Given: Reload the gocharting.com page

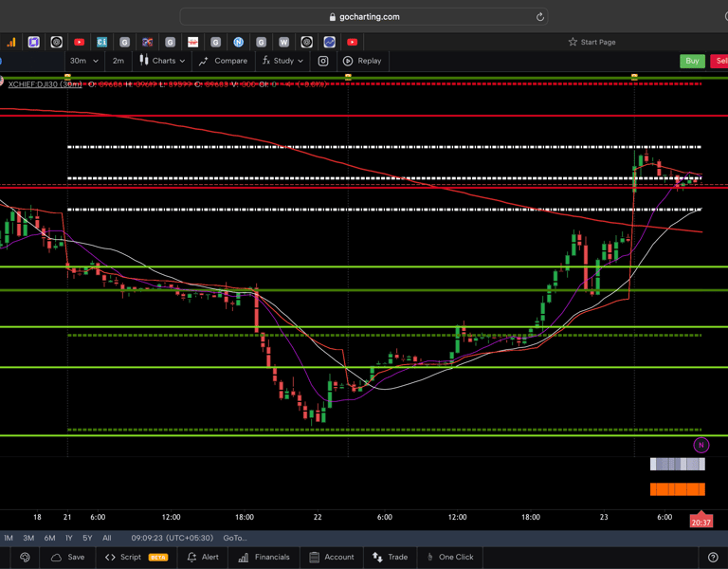Looking at the screenshot, I should click(x=540, y=17).
